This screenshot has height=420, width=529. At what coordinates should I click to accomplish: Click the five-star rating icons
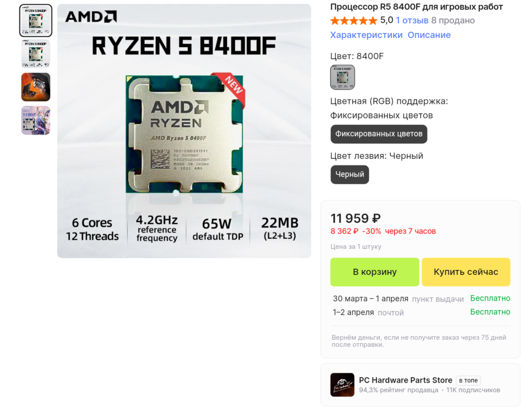(x=354, y=21)
